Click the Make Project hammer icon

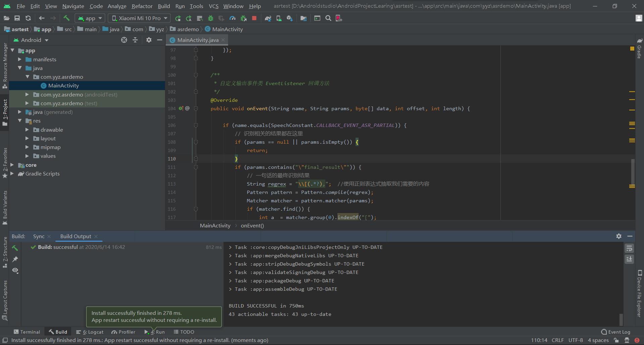coord(66,18)
